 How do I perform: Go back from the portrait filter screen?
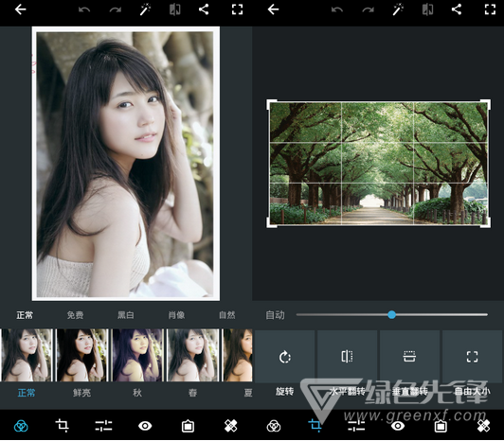pos(20,9)
